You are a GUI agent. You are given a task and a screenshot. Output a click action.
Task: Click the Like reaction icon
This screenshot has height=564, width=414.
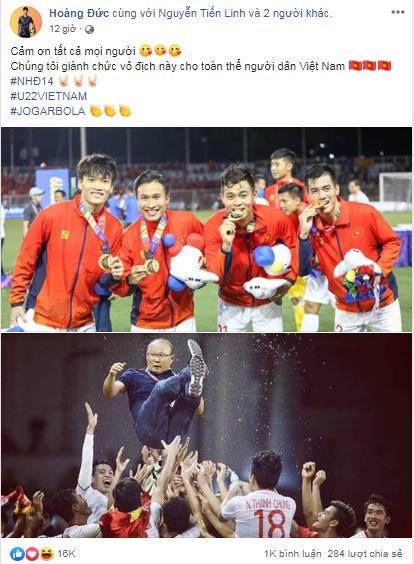pos(17,554)
